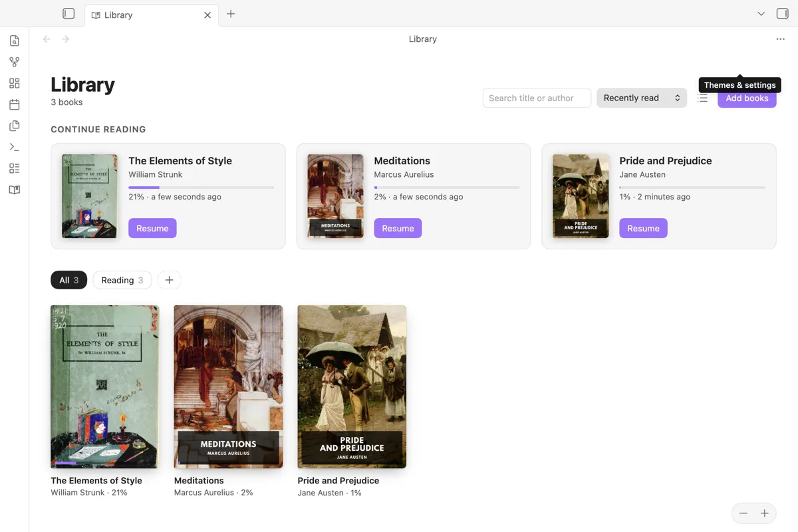Click Meditations progress bar in card
Image resolution: width=798 pixels, height=532 pixels.
point(446,188)
